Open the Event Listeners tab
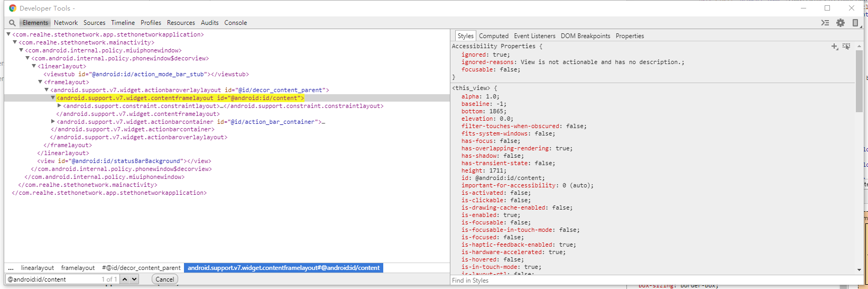 534,36
